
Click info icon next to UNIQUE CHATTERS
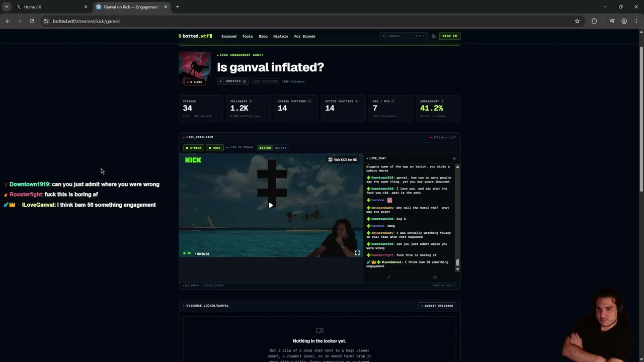point(309,101)
